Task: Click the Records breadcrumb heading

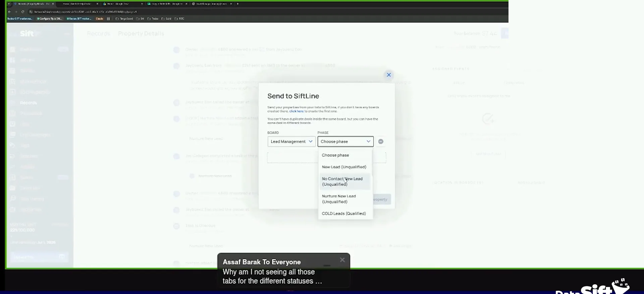Action: point(99,34)
